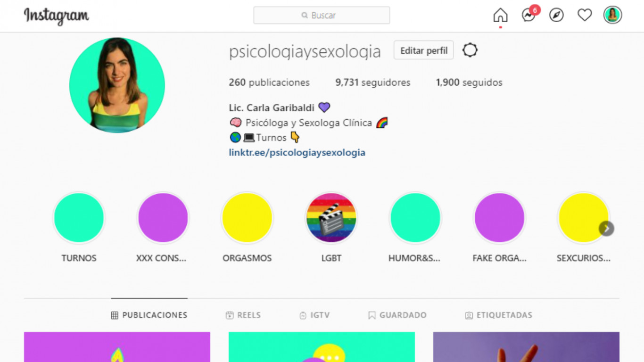Open the ETIQUETADAS tab
This screenshot has height=362, width=644.
click(499, 315)
